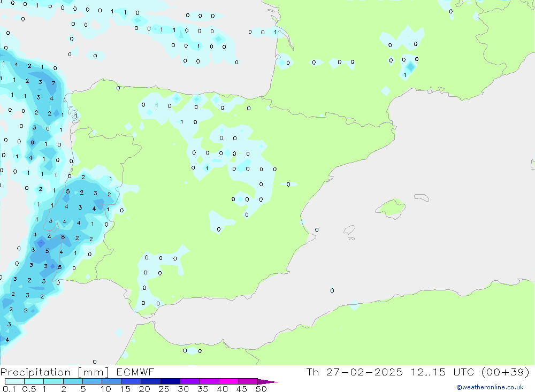Click the legend arrow tip beyond 50
The height and width of the screenshot is (392, 535).
270,382
